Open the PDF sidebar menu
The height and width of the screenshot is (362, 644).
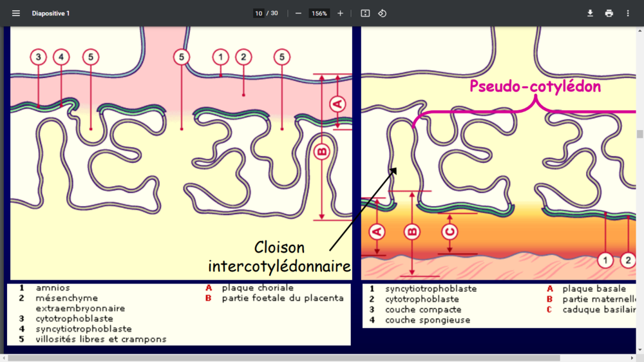pyautogui.click(x=16, y=13)
